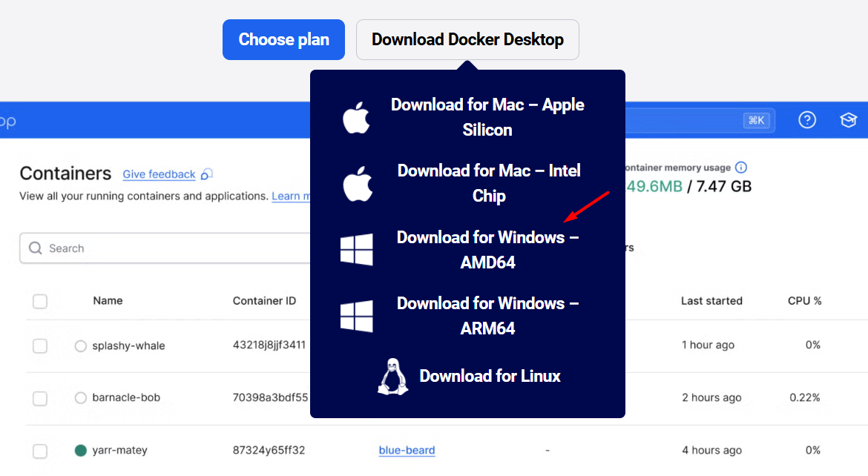Open the Download Docker Desktop dropdown
Screen dimensions: 868x476
click(x=467, y=40)
